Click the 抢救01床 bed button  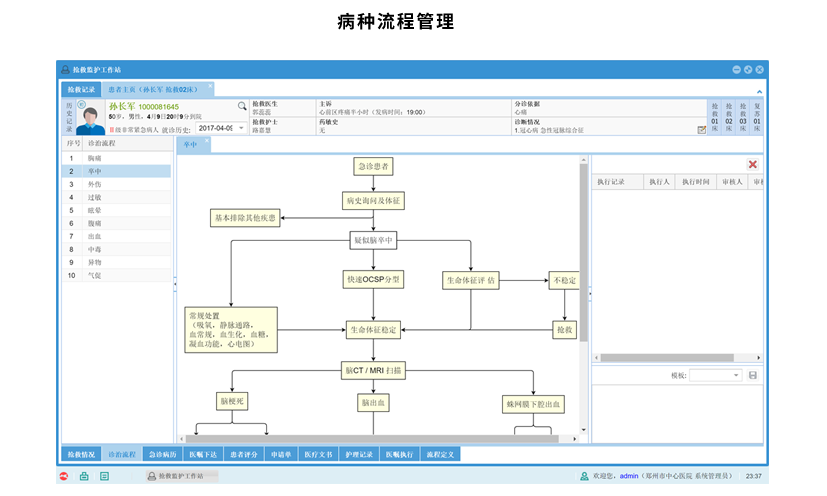click(x=714, y=116)
